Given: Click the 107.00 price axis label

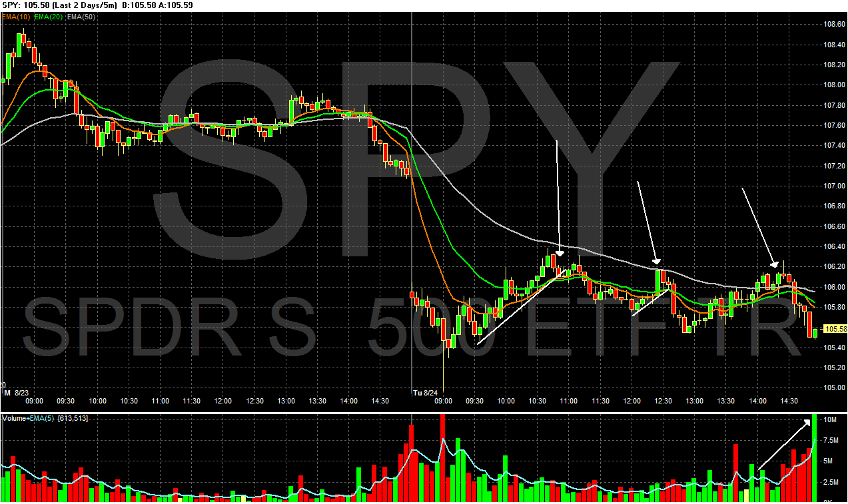Looking at the screenshot, I should 835,186.
